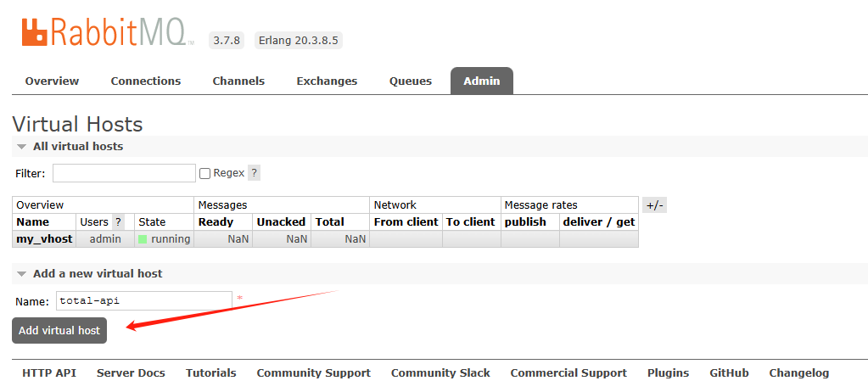This screenshot has height=392, width=868.
Task: Sort by the publish column header
Action: pos(525,222)
